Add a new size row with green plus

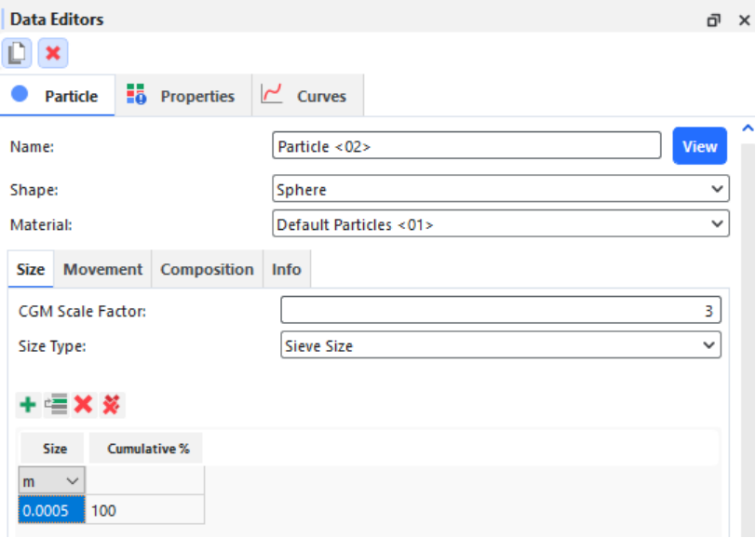pos(28,405)
